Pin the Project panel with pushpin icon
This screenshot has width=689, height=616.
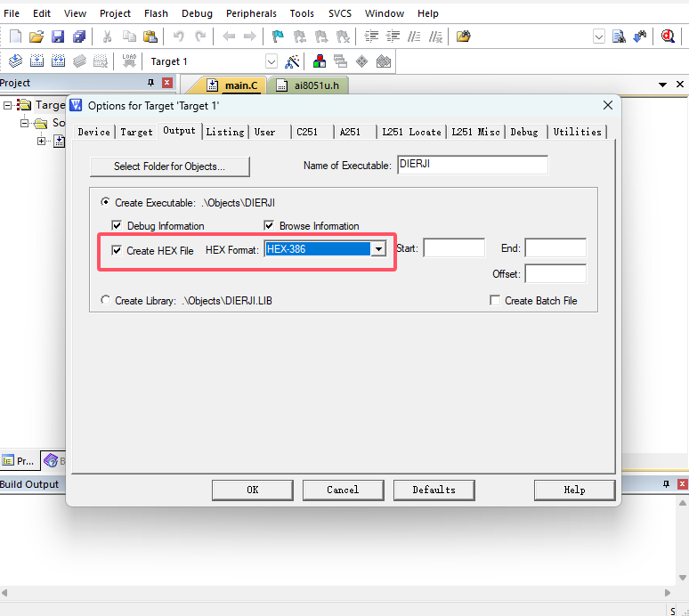(x=150, y=83)
